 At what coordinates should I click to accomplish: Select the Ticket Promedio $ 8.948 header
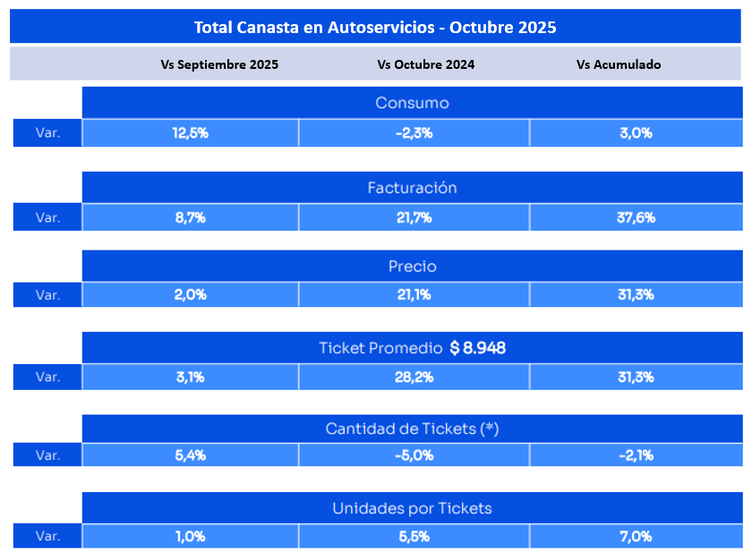pos(413,348)
